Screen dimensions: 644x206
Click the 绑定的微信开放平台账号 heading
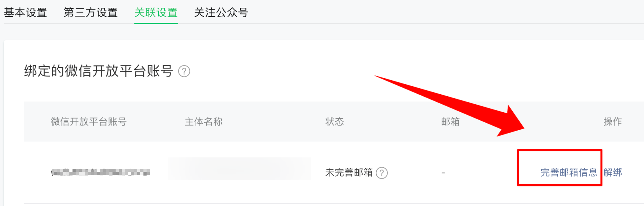(98, 71)
